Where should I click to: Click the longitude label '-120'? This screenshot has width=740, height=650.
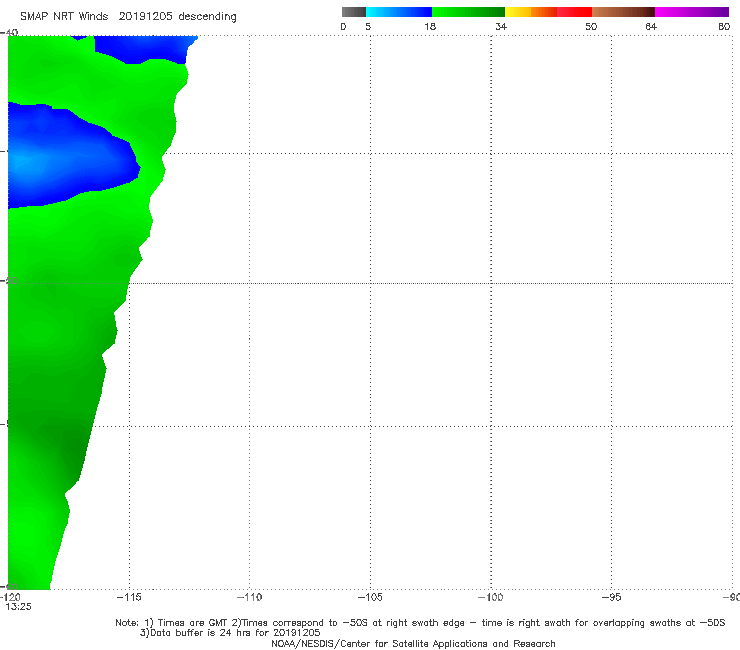tap(10, 597)
